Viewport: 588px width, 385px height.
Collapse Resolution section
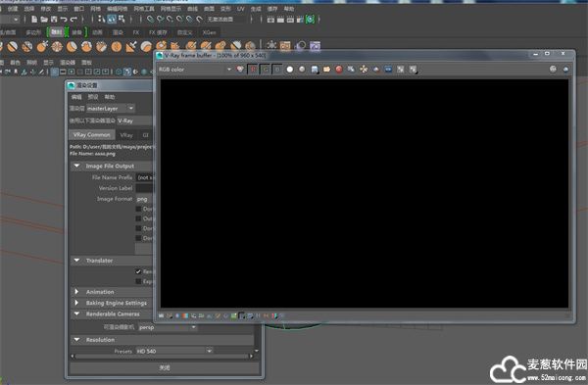tap(76, 340)
